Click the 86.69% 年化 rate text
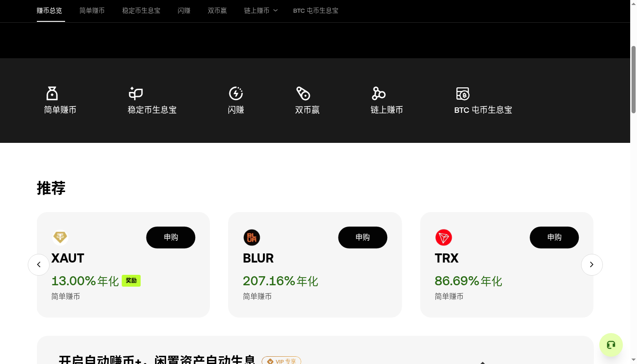 468,281
